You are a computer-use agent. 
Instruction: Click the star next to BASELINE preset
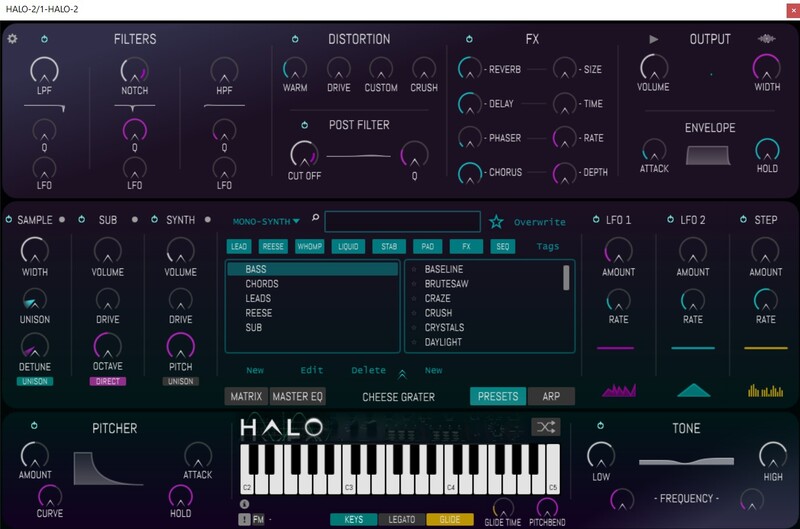click(x=414, y=269)
